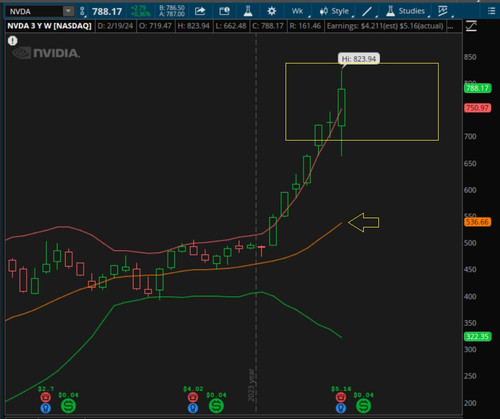Open chart settings gear icon
This screenshot has width=500, height=419.
pyautogui.click(x=272, y=11)
